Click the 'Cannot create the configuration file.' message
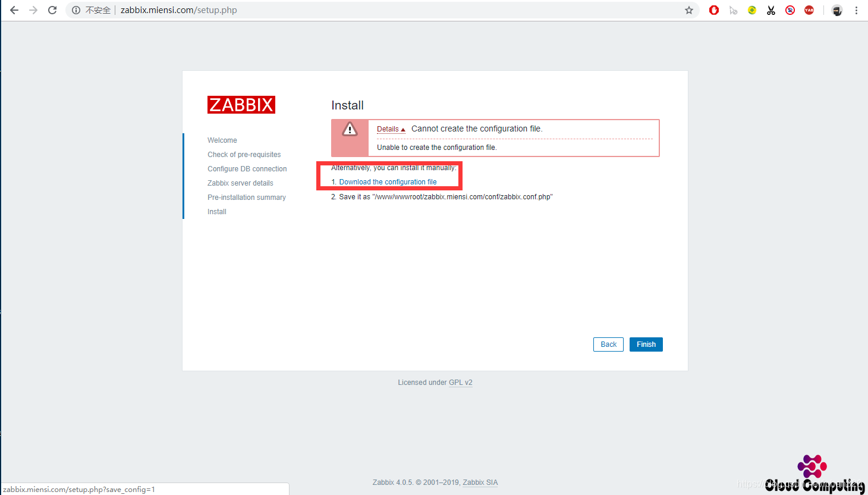Image resolution: width=868 pixels, height=495 pixels. 477,129
